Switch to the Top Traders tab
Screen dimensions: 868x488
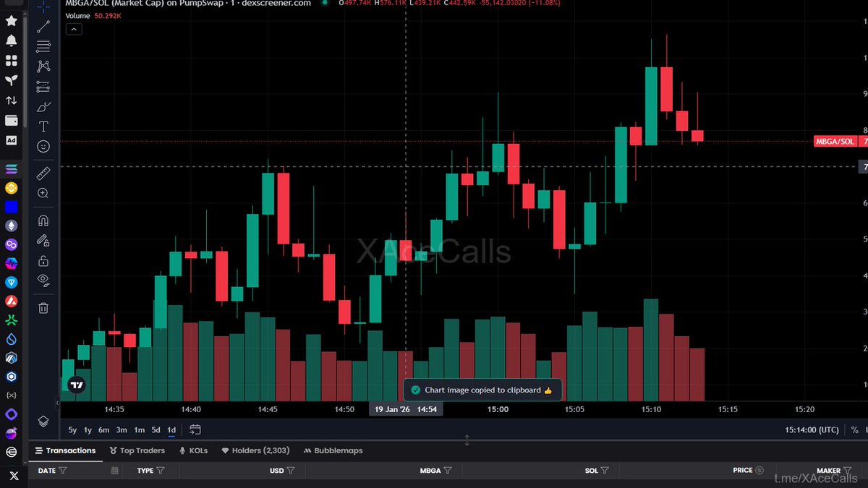coord(137,450)
